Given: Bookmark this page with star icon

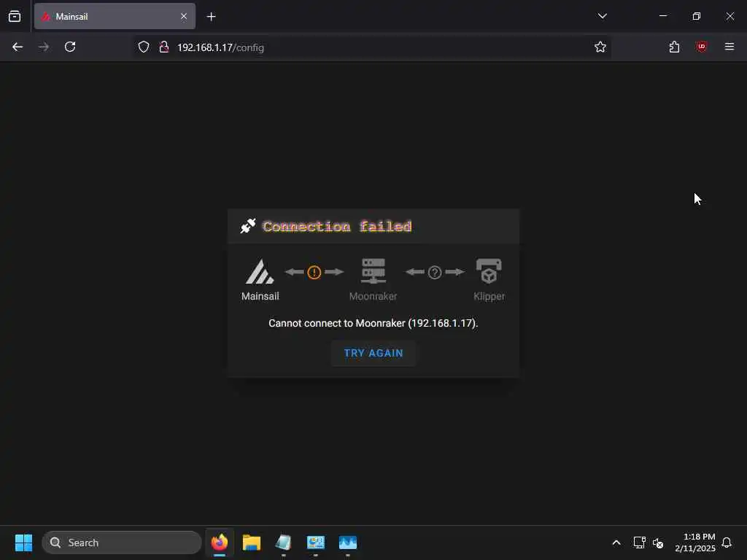Looking at the screenshot, I should (600, 47).
